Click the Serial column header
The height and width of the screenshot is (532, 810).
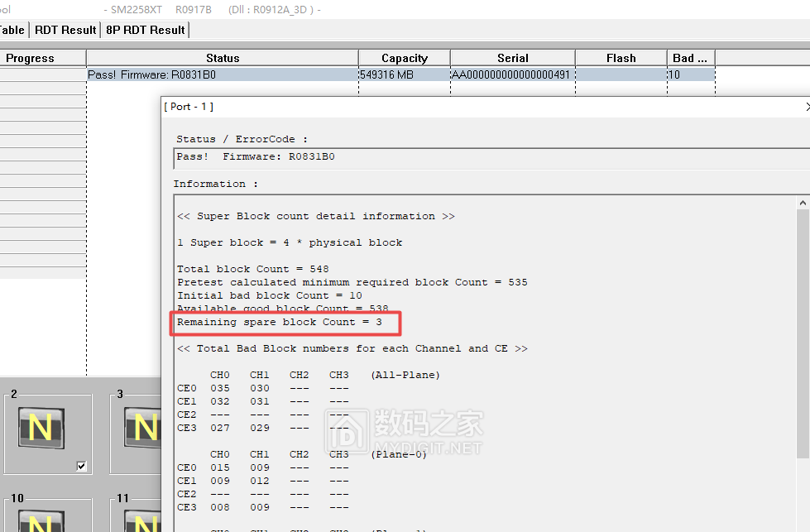[513, 58]
